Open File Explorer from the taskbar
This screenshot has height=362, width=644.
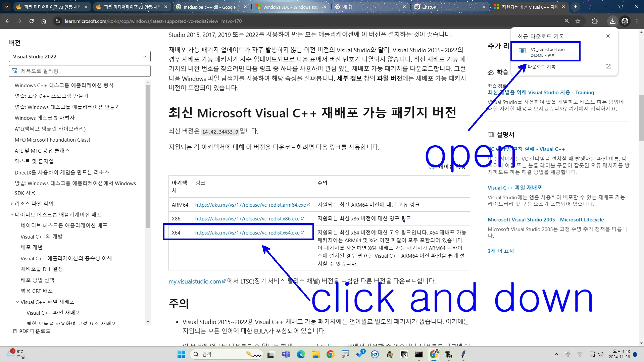315,354
